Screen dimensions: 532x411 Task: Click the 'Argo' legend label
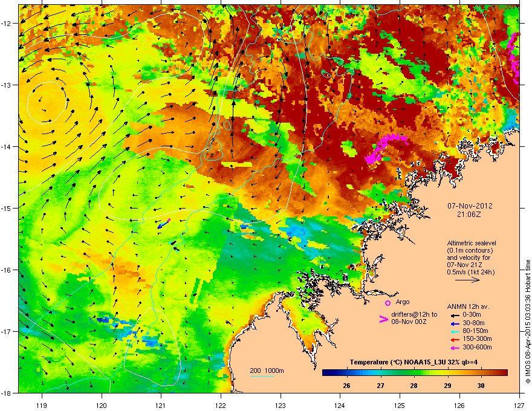[x=403, y=302]
